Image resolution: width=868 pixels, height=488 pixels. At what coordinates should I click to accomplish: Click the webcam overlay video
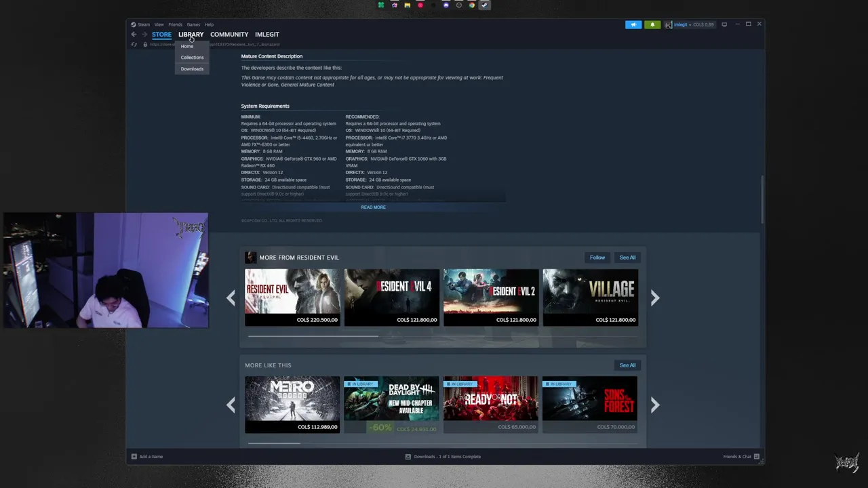pos(105,270)
